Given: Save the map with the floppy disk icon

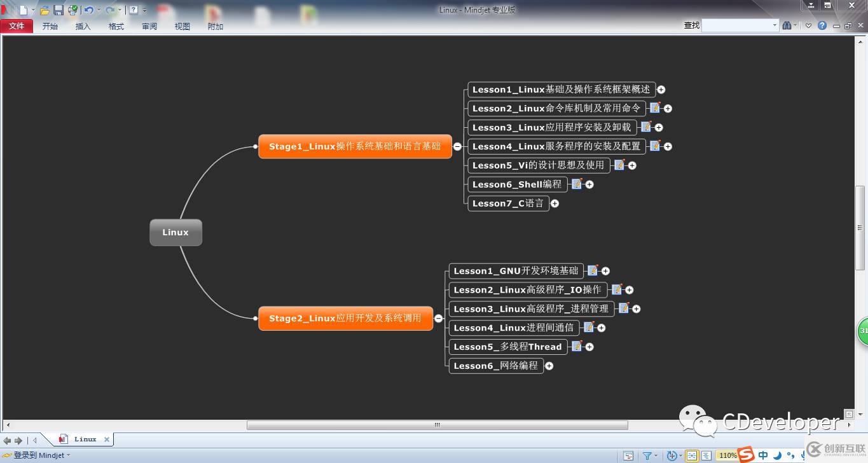Looking at the screenshot, I should coord(59,10).
